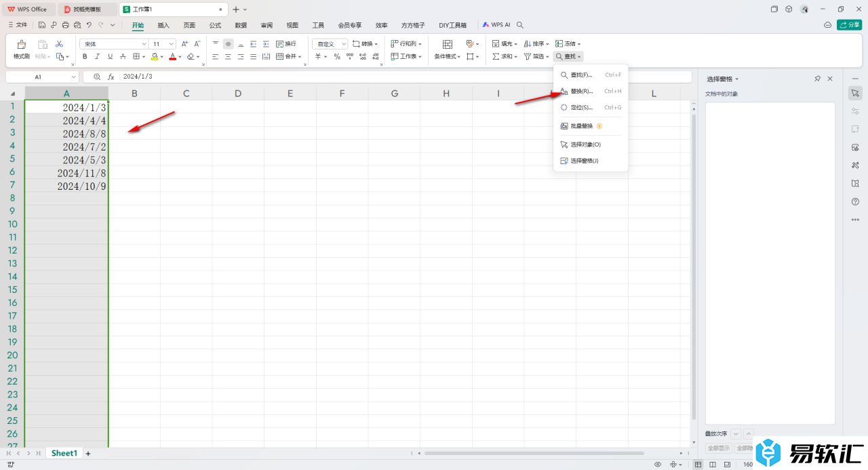Toggle wrap text (换行) option
The width and height of the screenshot is (868, 470).
[285, 43]
